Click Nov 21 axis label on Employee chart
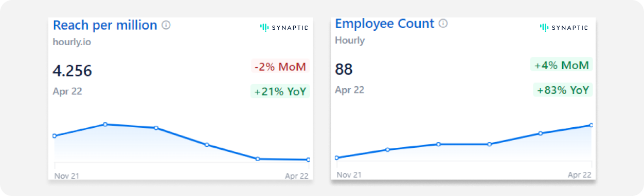644x196 pixels. click(x=349, y=175)
